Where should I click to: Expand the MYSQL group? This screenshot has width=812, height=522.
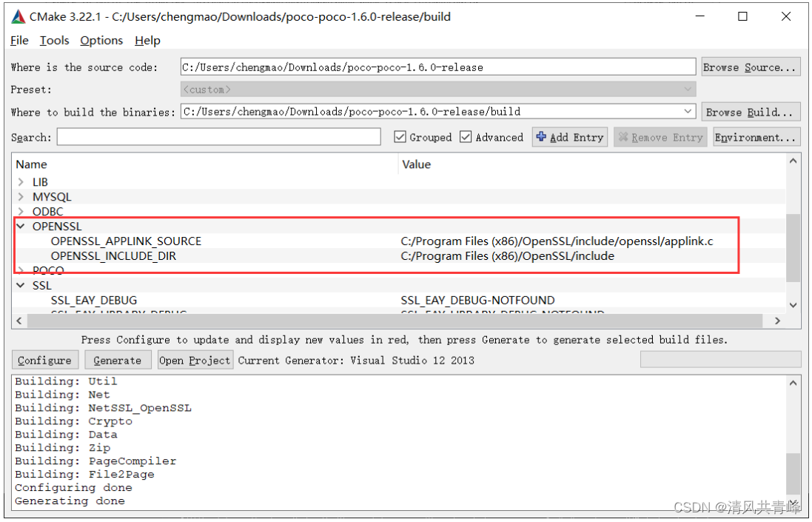21,197
